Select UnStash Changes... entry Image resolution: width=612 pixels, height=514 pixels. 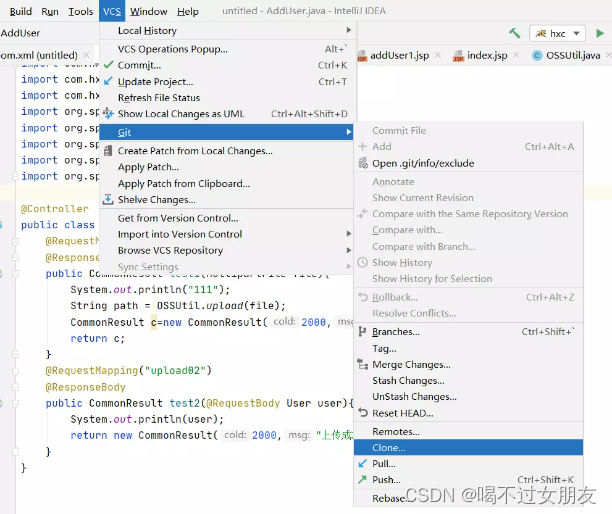[x=468, y=397]
